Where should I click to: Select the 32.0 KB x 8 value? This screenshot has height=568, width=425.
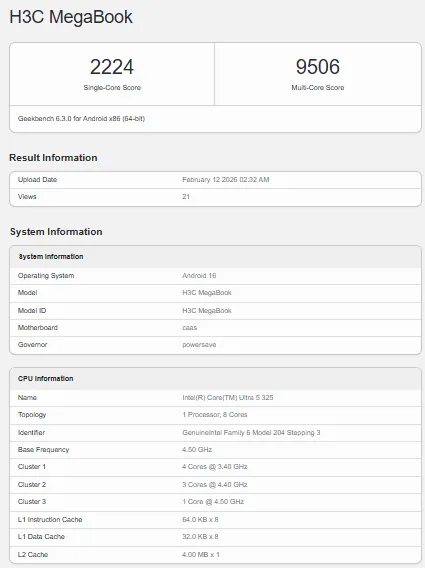coord(200,536)
